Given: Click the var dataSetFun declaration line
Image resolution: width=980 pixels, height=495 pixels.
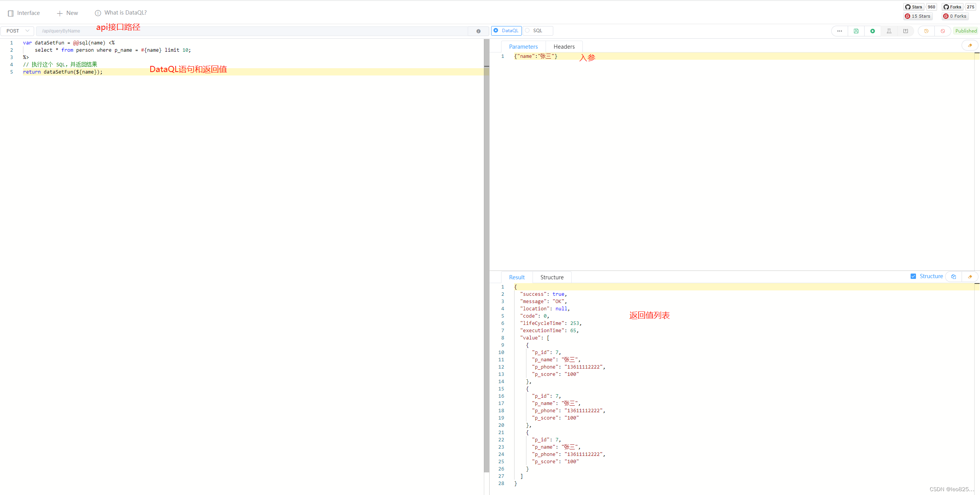Looking at the screenshot, I should [x=69, y=43].
